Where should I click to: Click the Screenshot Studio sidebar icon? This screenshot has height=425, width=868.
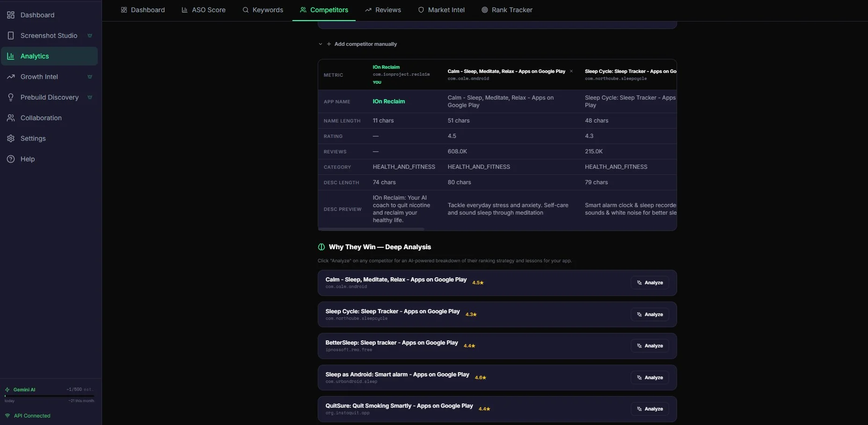[11, 36]
